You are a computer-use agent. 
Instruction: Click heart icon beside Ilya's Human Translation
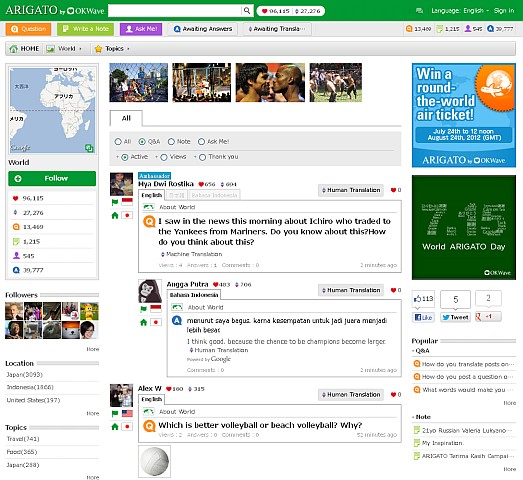click(x=393, y=190)
